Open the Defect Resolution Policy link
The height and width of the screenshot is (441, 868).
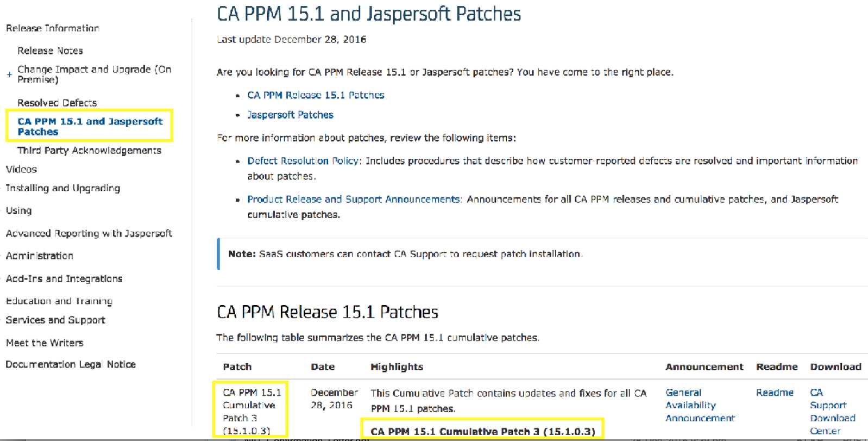(303, 160)
